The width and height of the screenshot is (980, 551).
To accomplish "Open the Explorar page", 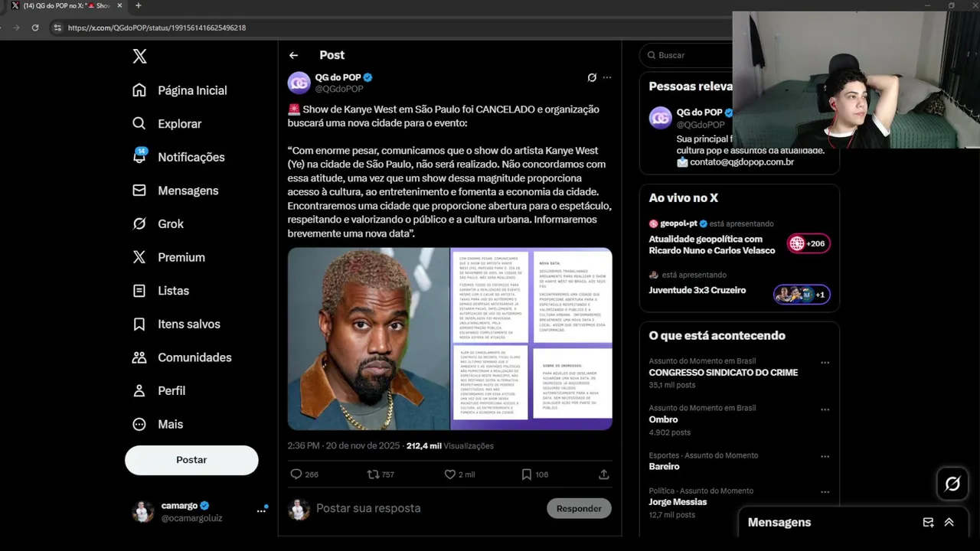I will (167, 123).
